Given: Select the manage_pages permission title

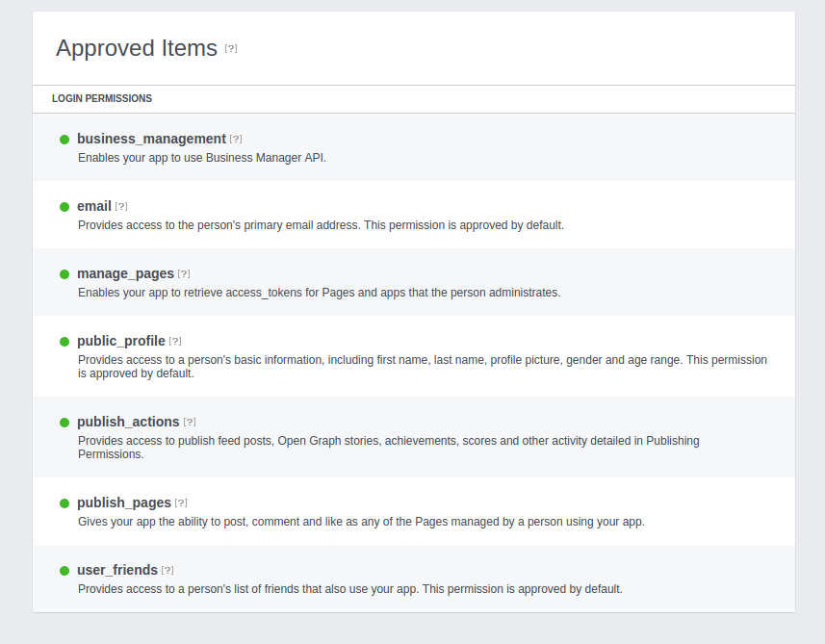Looking at the screenshot, I should (125, 273).
